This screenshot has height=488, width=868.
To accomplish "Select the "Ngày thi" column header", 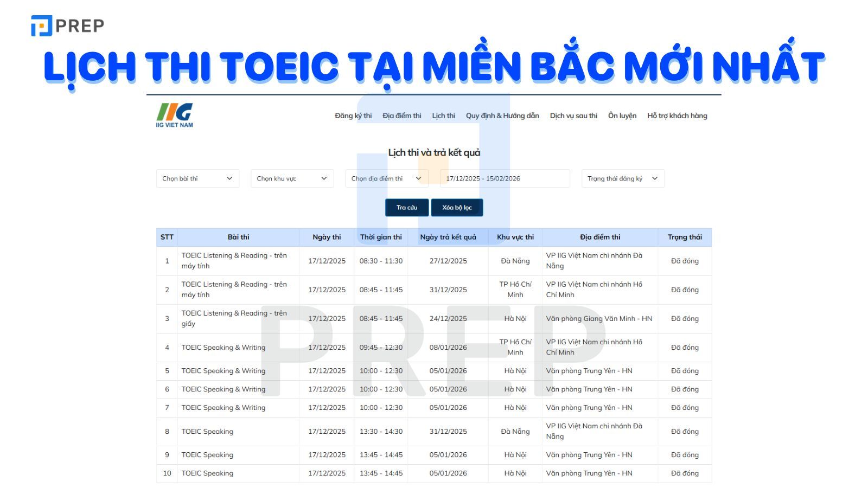I will (327, 237).
